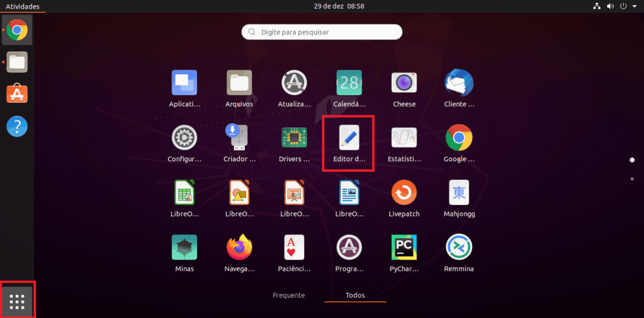
Task: Open the Cliente de e-mail Thunderbird icon
Action: pyautogui.click(x=459, y=82)
